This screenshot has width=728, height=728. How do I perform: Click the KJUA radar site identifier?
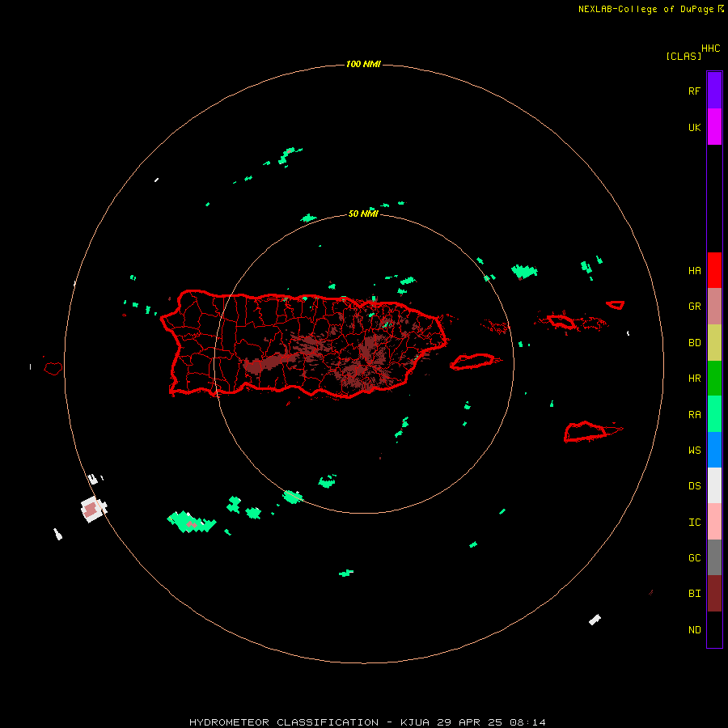point(415,722)
